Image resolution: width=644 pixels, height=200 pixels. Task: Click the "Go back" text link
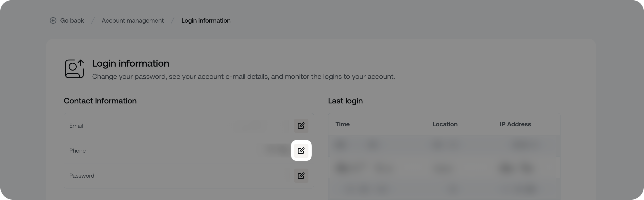coord(72,20)
